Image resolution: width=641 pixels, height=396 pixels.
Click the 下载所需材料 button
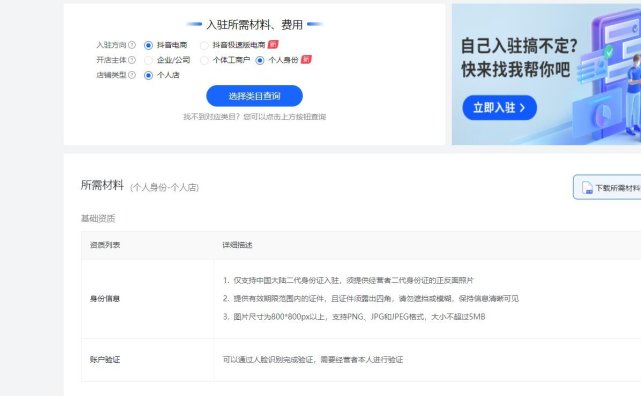pyautogui.click(x=607, y=188)
